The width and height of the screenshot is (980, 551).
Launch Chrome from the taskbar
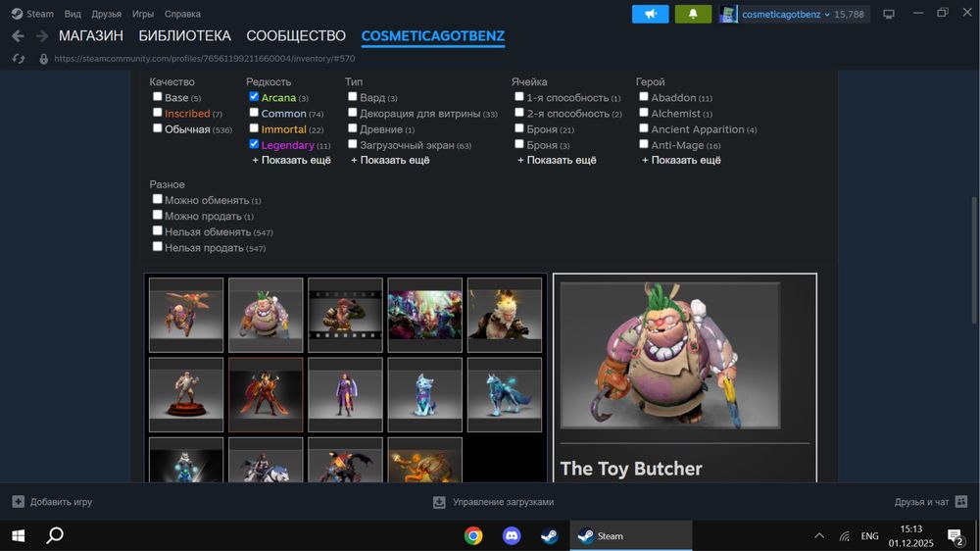coord(473,536)
